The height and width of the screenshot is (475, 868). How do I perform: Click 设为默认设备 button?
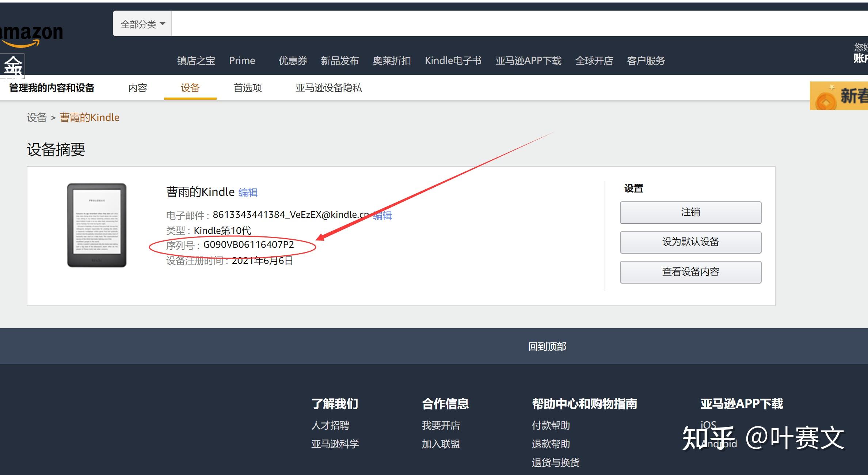tap(690, 242)
